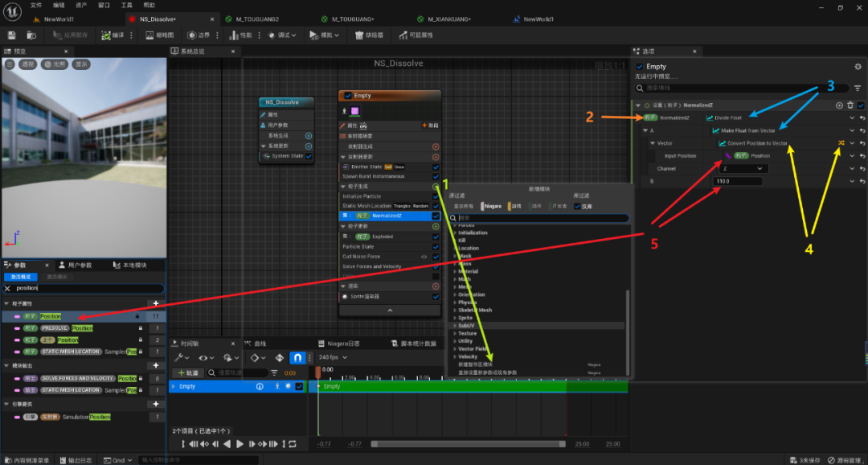Open the settings gear in 选项 panel
Viewport: 868px width, 465px height.
point(858,67)
